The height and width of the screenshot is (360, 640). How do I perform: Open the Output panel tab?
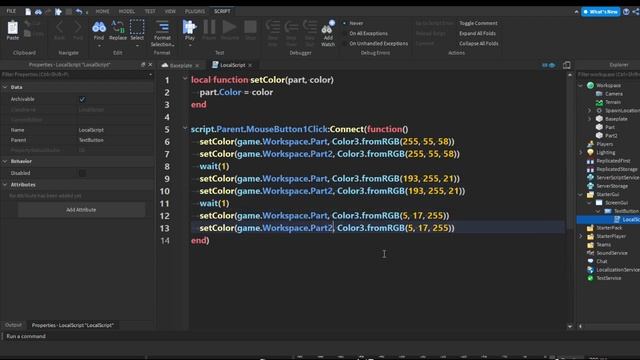[13, 325]
